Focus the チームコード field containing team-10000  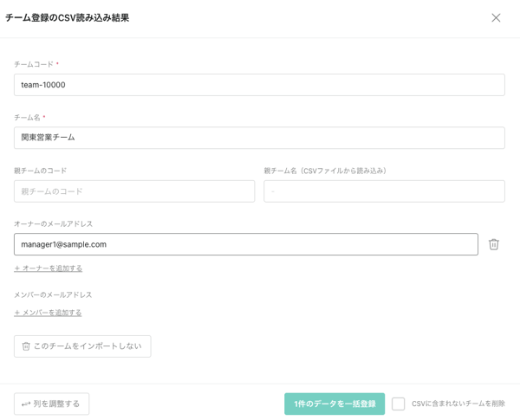pyautogui.click(x=259, y=85)
